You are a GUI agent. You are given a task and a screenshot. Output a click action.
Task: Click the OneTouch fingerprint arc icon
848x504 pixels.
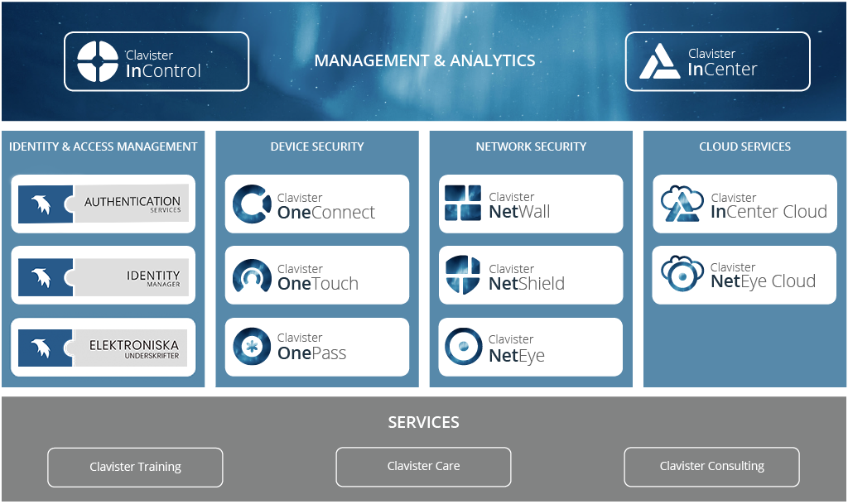click(252, 276)
